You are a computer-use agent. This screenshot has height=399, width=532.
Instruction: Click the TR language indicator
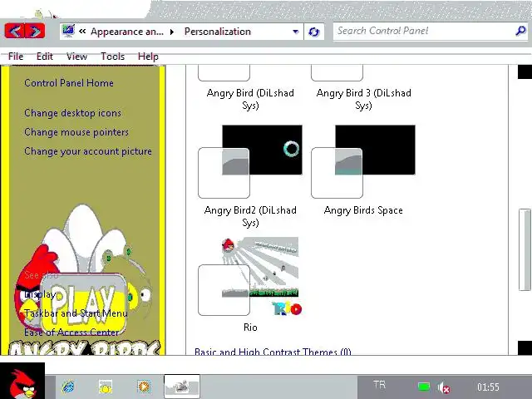(x=379, y=385)
